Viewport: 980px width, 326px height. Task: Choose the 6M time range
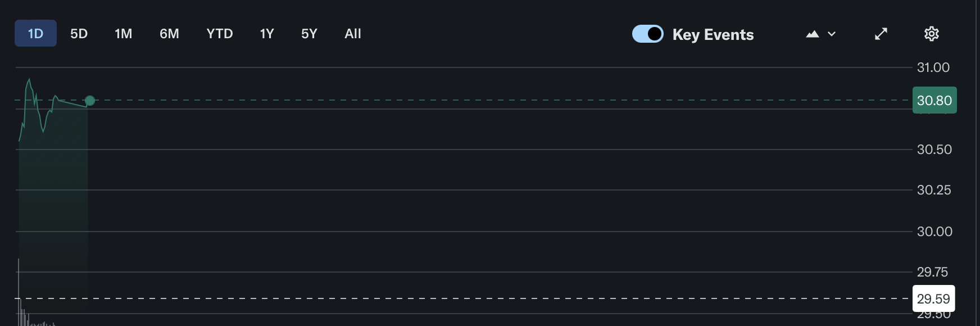[x=169, y=34]
